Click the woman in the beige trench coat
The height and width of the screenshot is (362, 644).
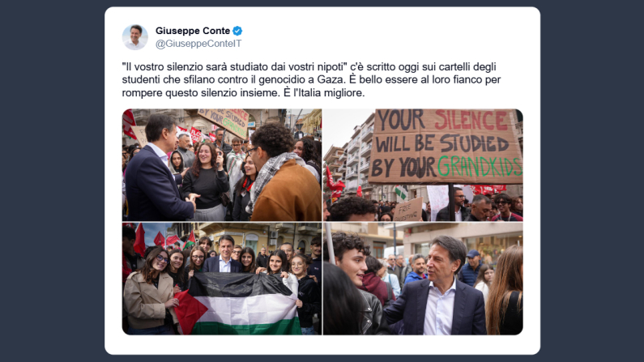click(150, 292)
